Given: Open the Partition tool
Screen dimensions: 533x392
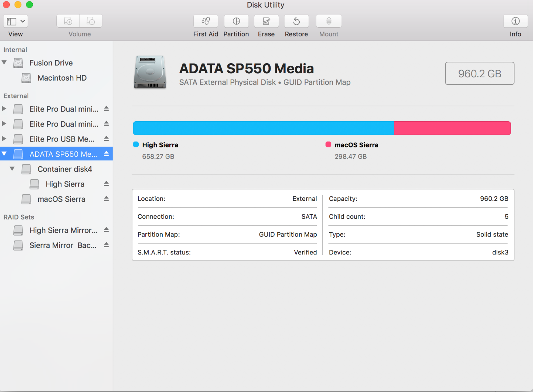Looking at the screenshot, I should click(x=236, y=21).
